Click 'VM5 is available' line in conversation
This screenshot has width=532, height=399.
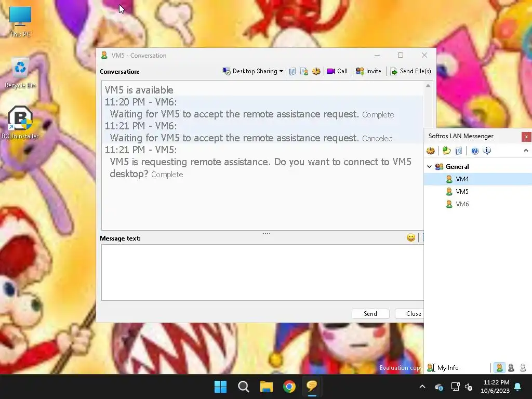[x=139, y=90]
